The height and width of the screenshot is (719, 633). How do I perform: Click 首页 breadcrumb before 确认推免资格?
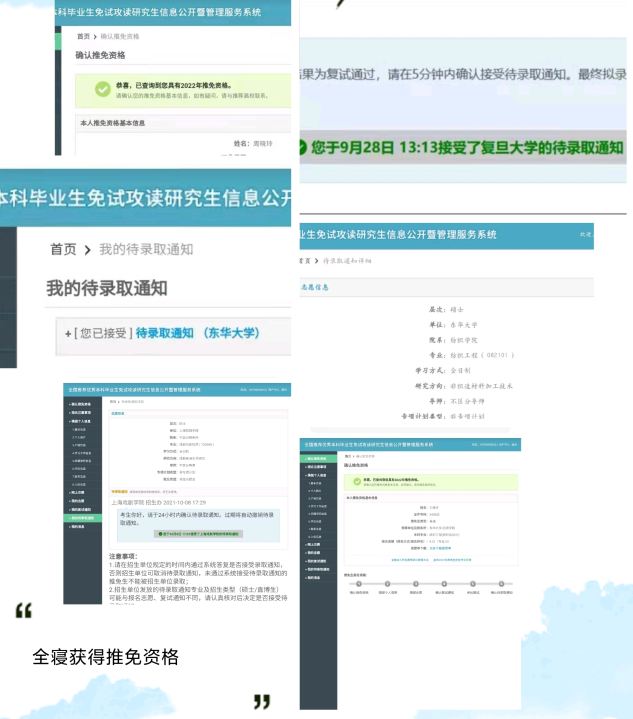point(83,36)
